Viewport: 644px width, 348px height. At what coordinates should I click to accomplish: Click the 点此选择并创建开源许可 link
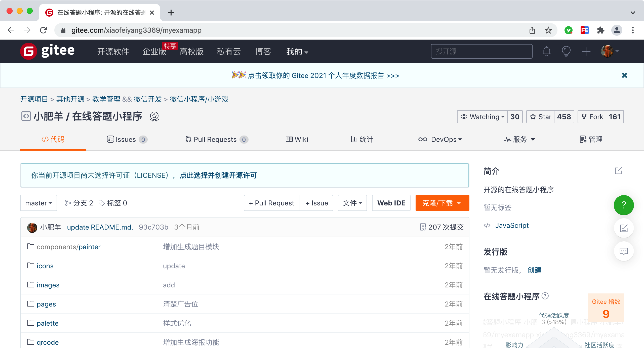point(218,175)
